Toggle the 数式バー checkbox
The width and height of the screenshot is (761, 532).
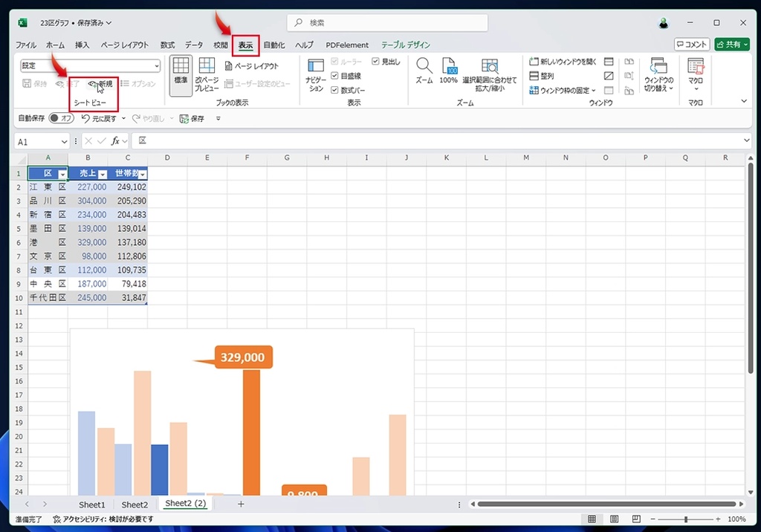334,90
